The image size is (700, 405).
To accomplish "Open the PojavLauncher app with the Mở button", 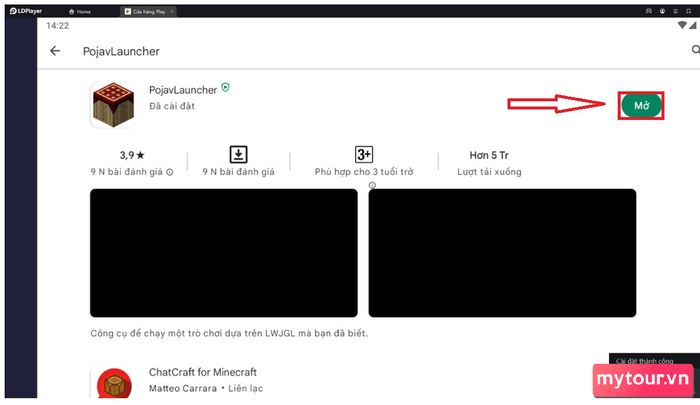I will 642,106.
